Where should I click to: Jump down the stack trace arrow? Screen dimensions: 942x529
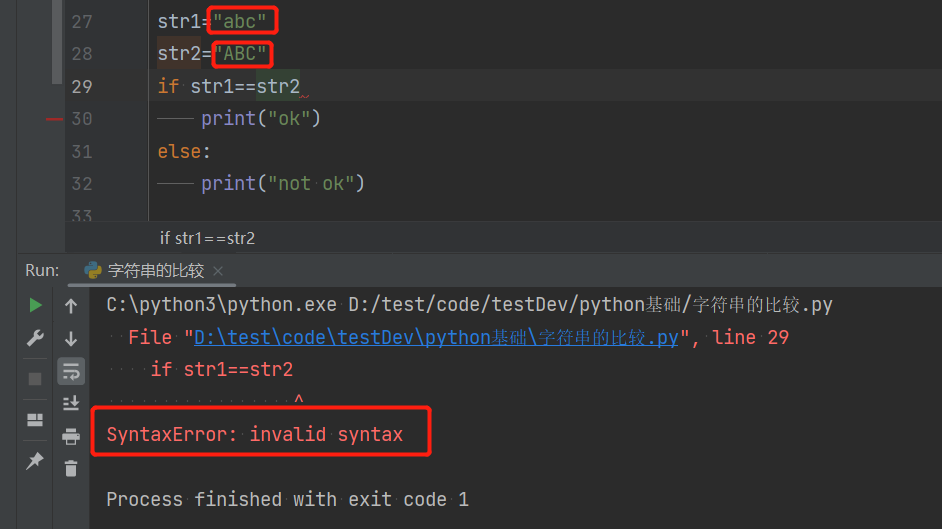71,339
